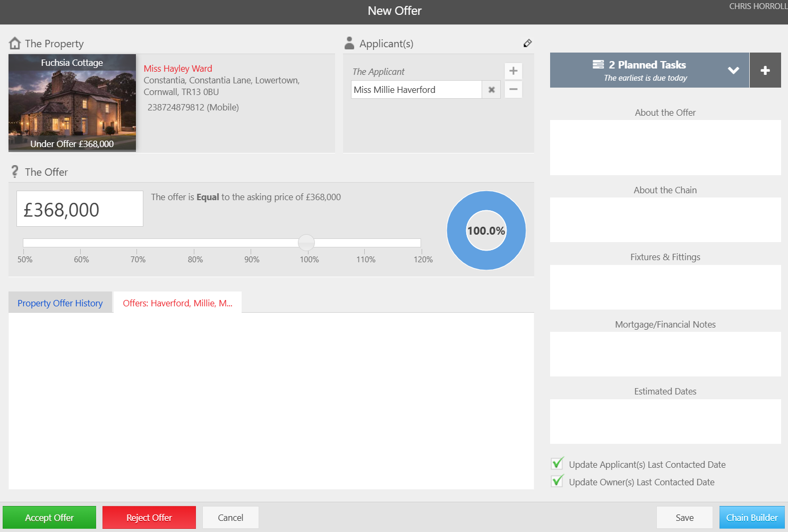This screenshot has width=788, height=532.
Task: Click the person icon next to Applicant(s)
Action: coord(349,42)
